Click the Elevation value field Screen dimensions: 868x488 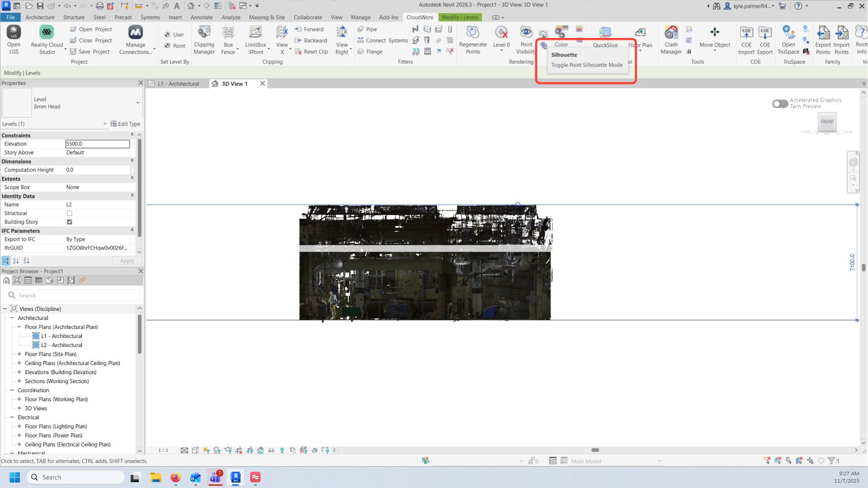coord(97,144)
